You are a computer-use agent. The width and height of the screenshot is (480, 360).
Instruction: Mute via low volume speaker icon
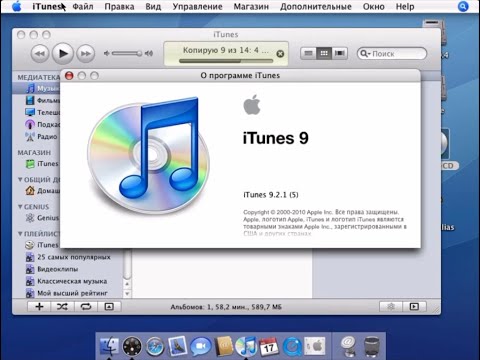coord(106,53)
